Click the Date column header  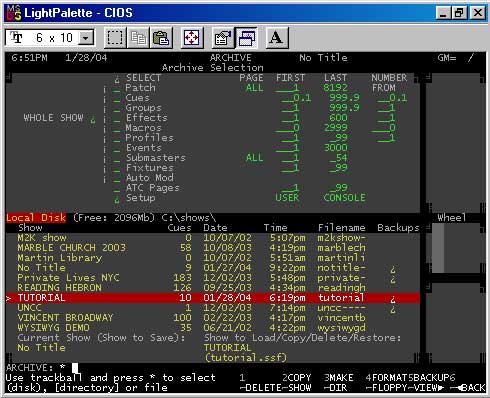pyautogui.click(x=215, y=228)
